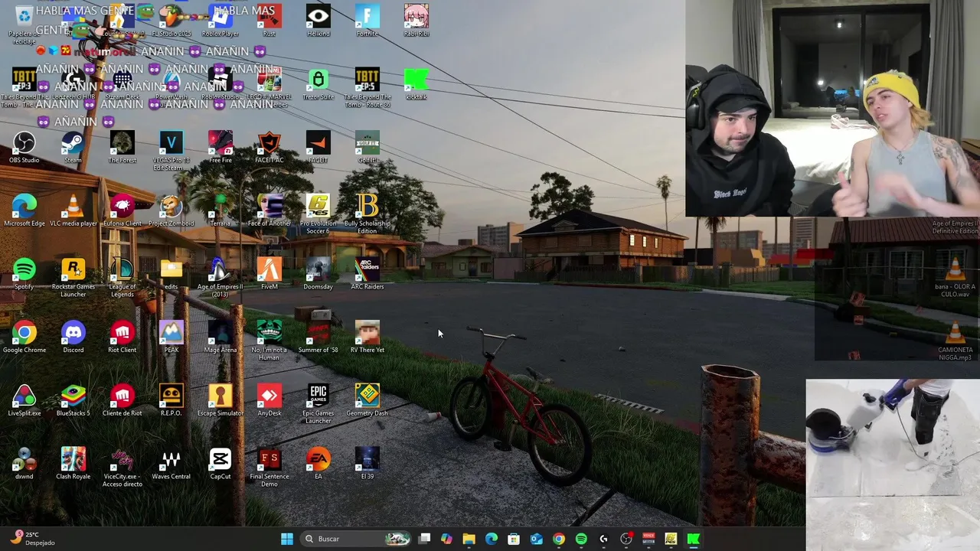This screenshot has height=551, width=980.
Task: Switch to OBS Studio taskbar icon
Action: point(626,539)
